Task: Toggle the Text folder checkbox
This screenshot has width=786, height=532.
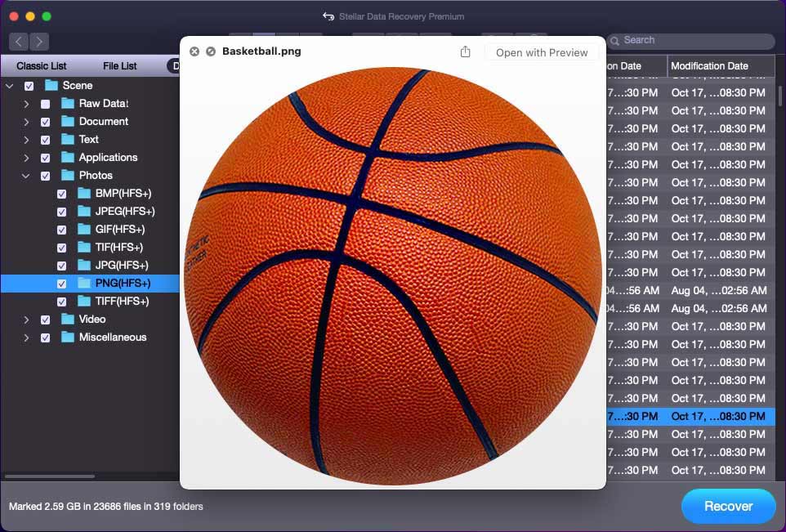Action: coord(45,140)
